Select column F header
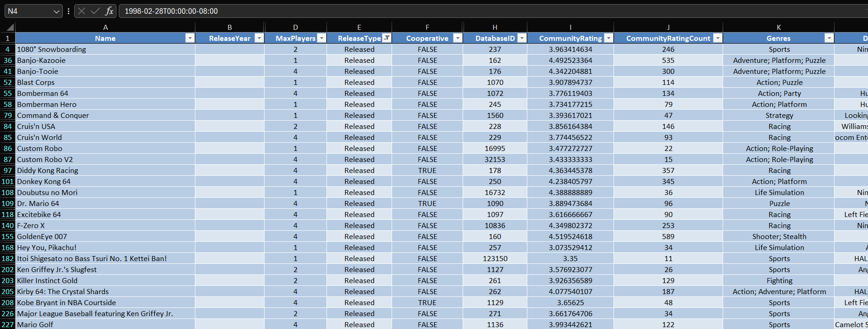Viewport: 868px width, 329px height. tap(427, 28)
